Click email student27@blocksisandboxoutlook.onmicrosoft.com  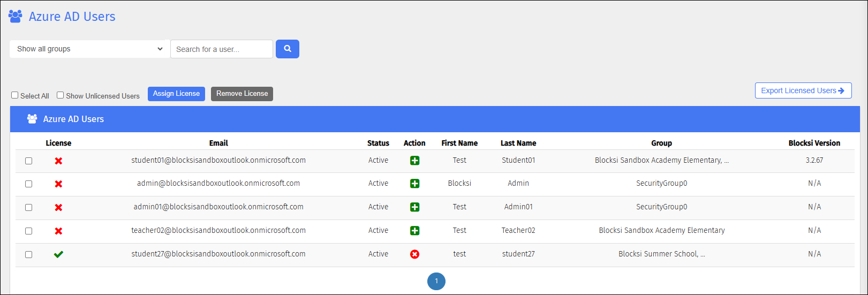click(218, 254)
